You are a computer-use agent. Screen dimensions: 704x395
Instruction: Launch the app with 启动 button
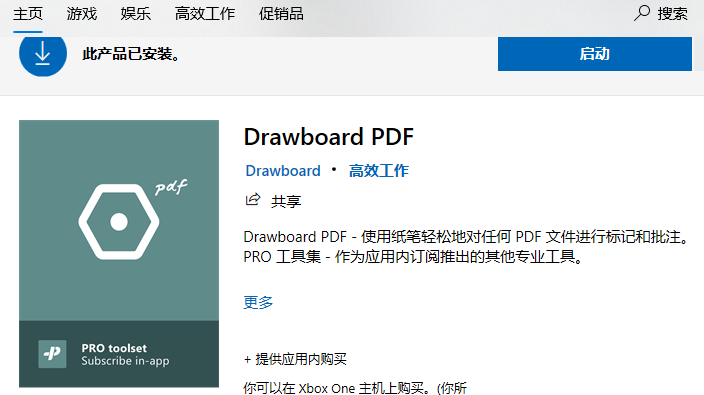594,54
